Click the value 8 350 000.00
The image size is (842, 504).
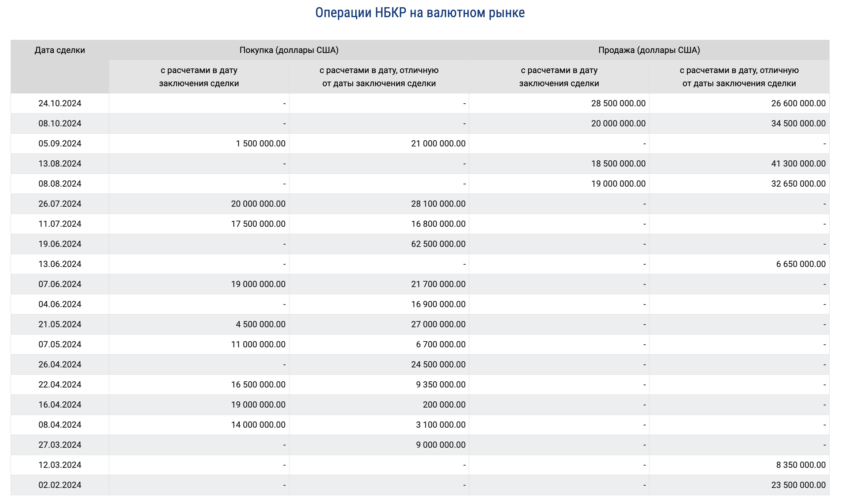(x=801, y=465)
